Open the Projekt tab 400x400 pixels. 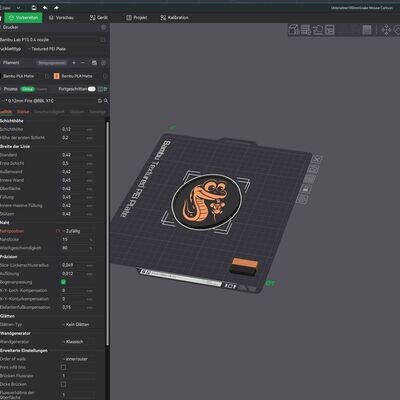137,18
